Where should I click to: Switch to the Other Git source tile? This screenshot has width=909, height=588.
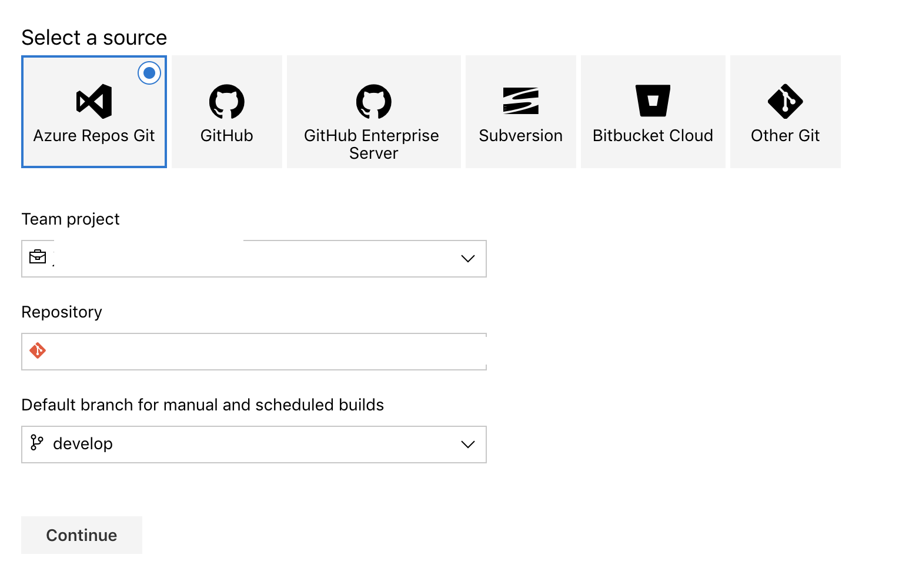(785, 112)
